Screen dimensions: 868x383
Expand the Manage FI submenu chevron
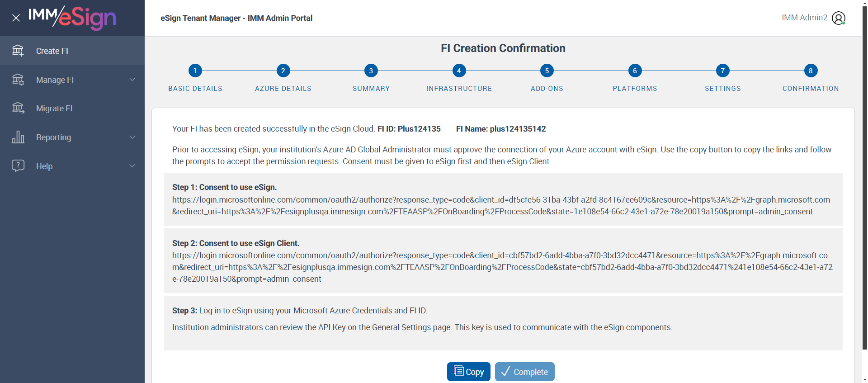click(x=132, y=80)
